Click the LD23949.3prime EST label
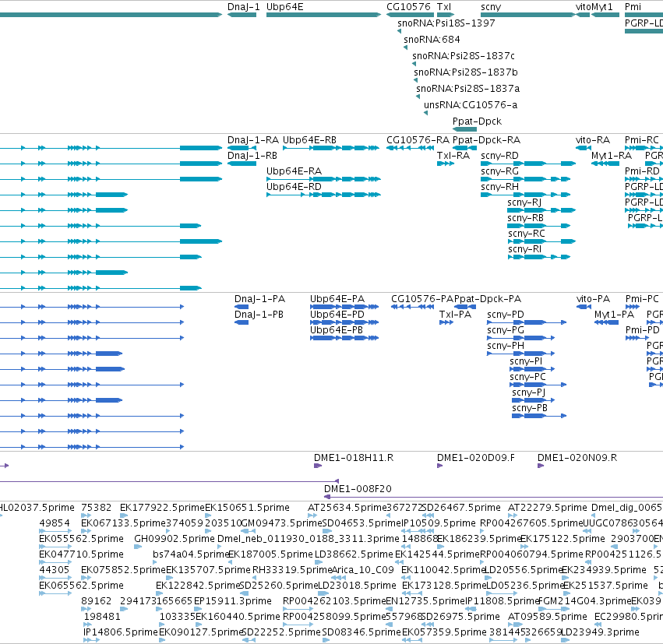 click(x=600, y=632)
